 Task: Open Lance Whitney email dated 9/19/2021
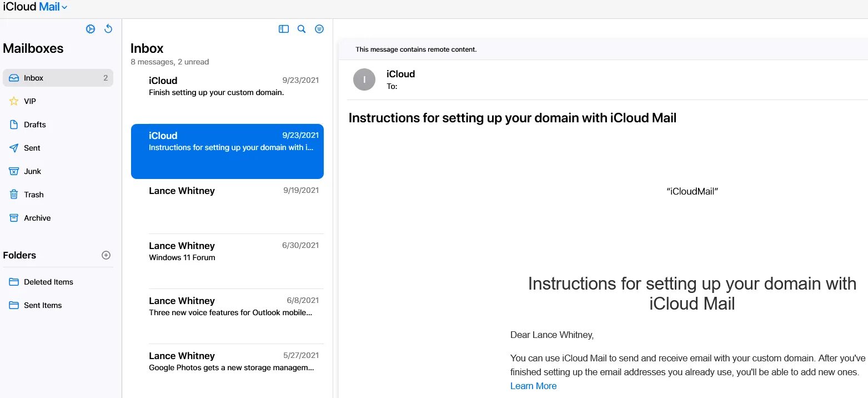click(x=227, y=206)
